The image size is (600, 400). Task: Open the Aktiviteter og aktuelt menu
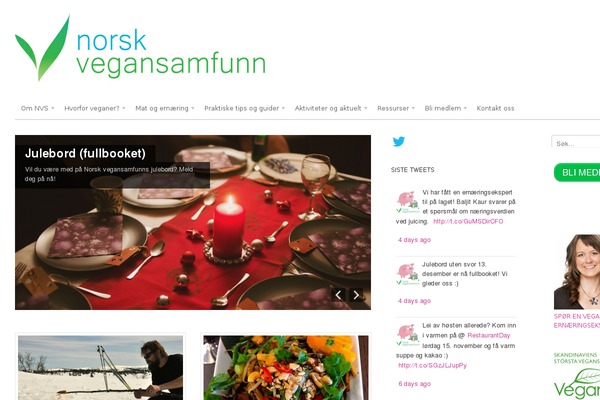click(x=331, y=108)
